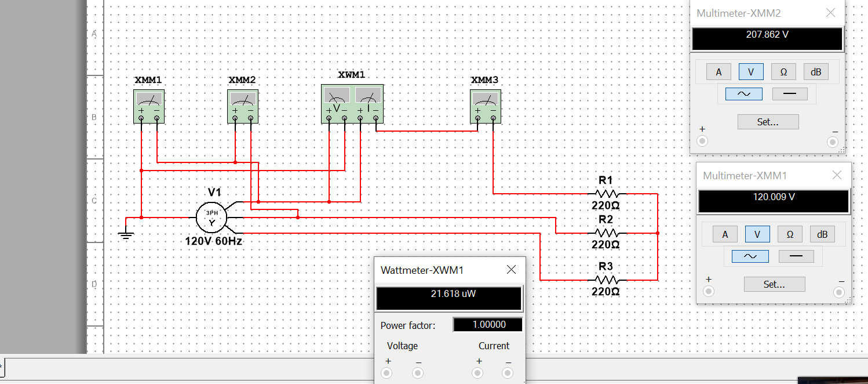The image size is (868, 384).
Task: Open the Set... dialog for XMM2
Action: click(768, 121)
